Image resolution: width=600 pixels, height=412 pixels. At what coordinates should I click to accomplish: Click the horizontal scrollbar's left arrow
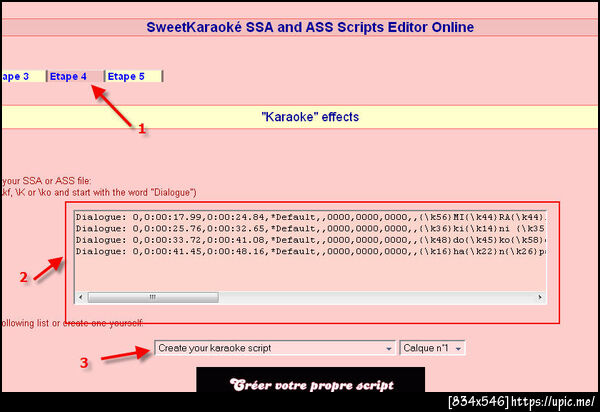pyautogui.click(x=80, y=297)
